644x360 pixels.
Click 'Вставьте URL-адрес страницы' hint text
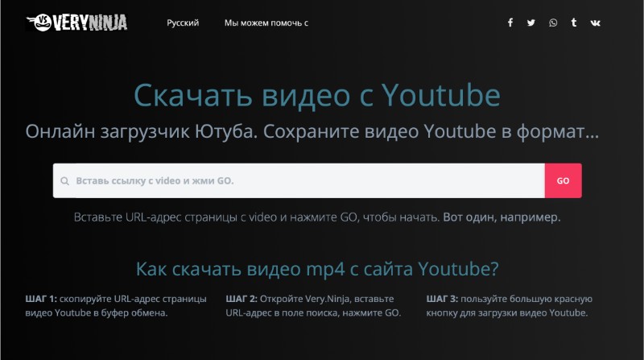[x=257, y=217]
